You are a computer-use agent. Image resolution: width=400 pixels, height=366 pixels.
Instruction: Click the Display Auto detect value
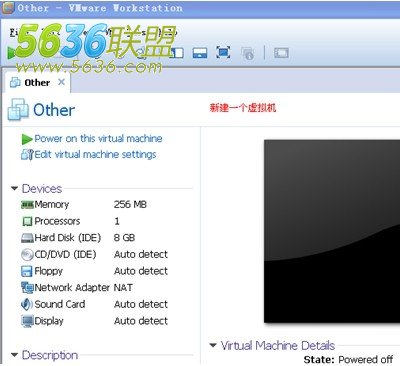pyautogui.click(x=141, y=321)
